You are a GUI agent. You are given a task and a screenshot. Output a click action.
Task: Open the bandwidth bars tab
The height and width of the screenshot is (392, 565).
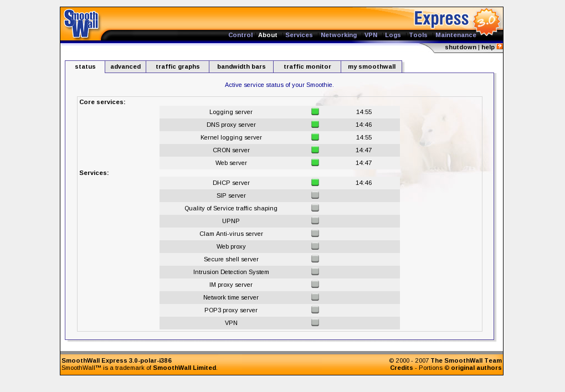(242, 66)
